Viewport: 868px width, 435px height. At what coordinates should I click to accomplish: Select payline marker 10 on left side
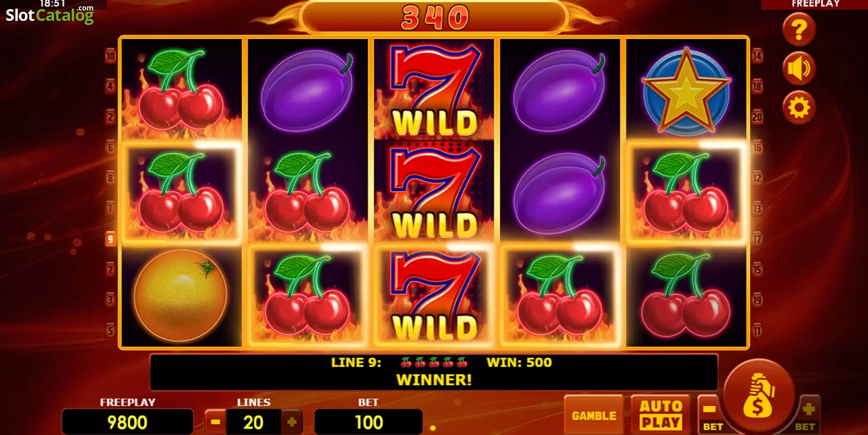[110, 56]
